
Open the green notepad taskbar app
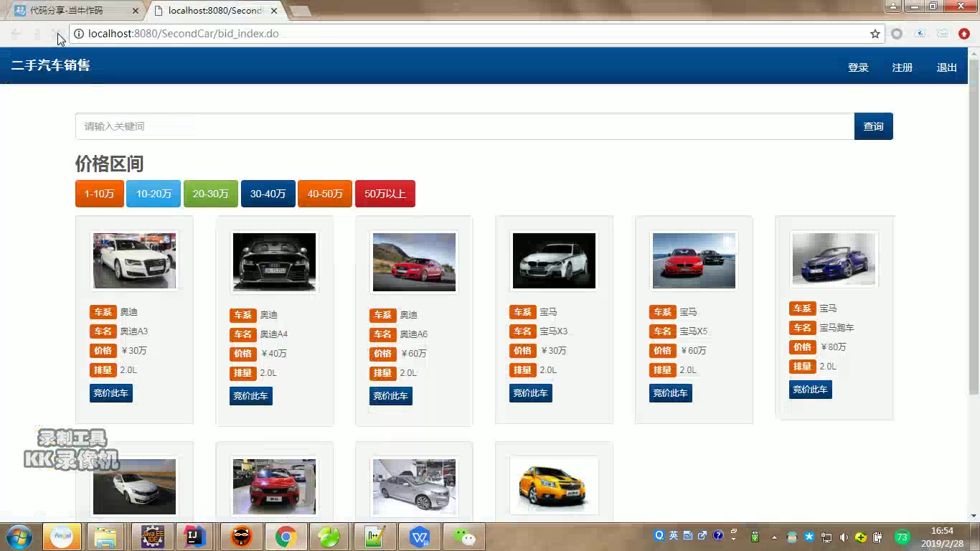[x=374, y=537]
